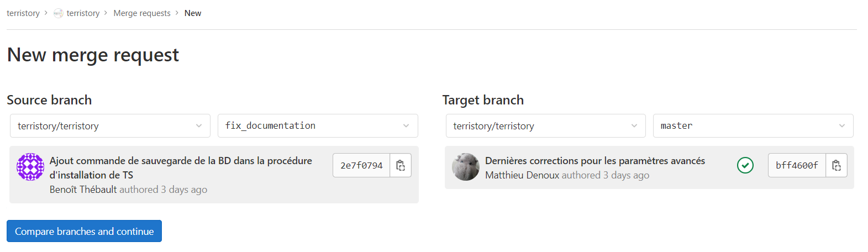Click the green pipeline passed status icon
The width and height of the screenshot is (868, 252).
click(x=745, y=165)
